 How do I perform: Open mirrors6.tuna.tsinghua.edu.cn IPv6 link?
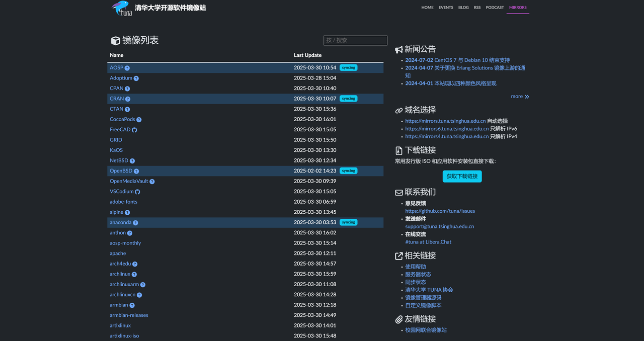[447, 129]
